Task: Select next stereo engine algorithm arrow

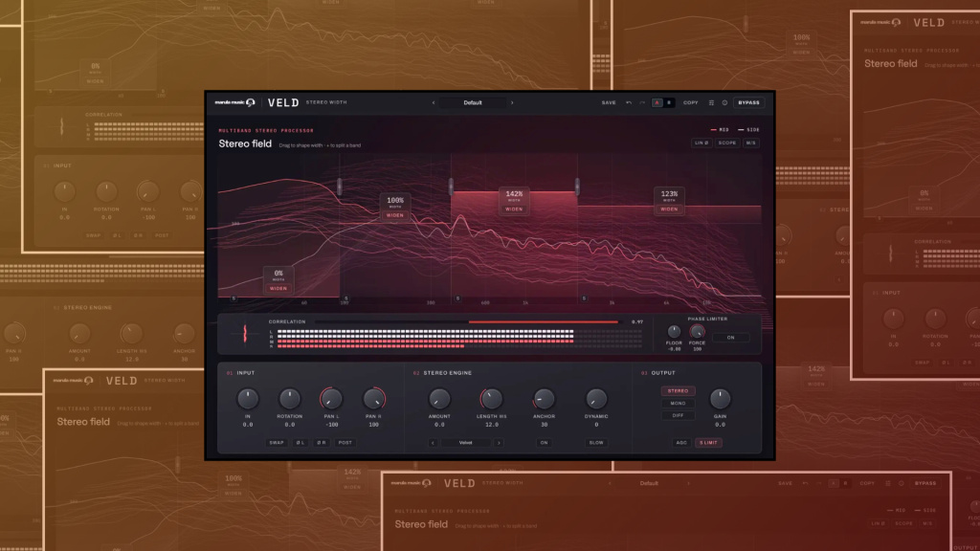Action: 499,443
